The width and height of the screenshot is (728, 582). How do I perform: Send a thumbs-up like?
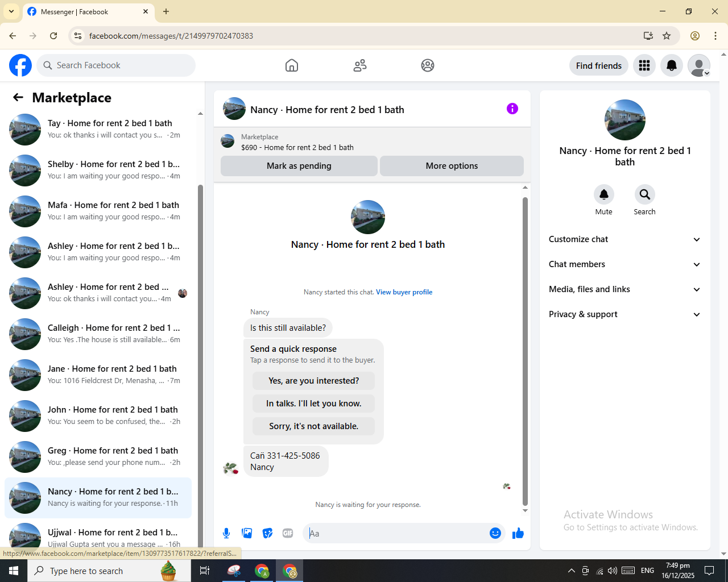click(518, 533)
